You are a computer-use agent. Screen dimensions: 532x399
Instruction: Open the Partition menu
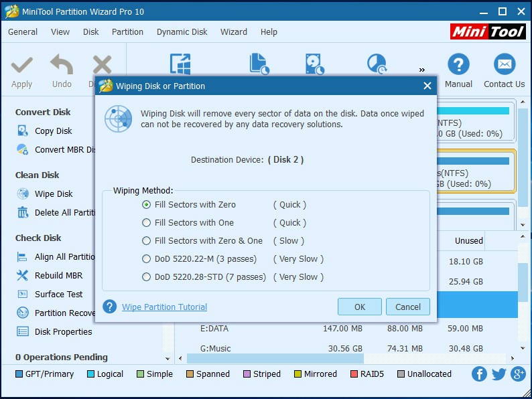(x=127, y=32)
